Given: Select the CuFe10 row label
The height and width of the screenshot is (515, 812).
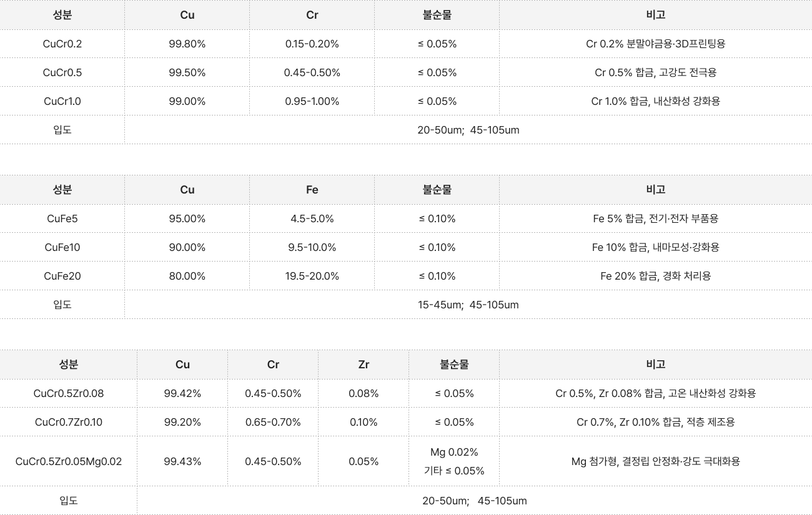Looking at the screenshot, I should [62, 247].
